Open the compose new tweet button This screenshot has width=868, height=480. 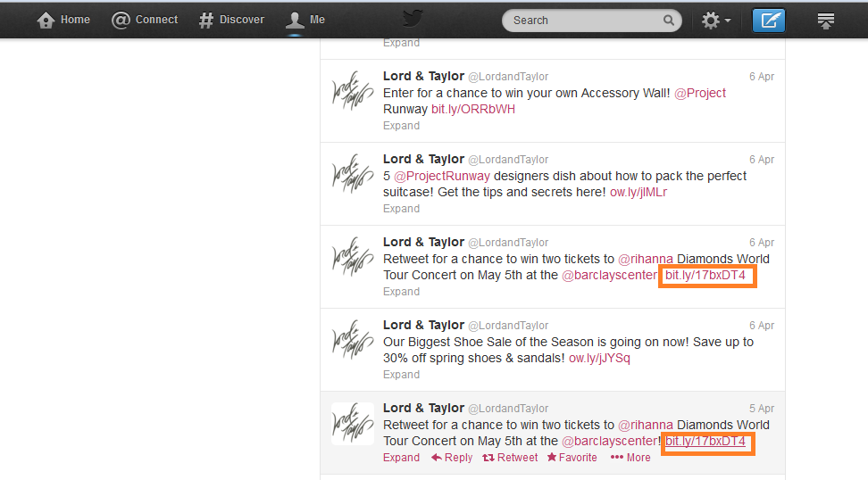768,20
